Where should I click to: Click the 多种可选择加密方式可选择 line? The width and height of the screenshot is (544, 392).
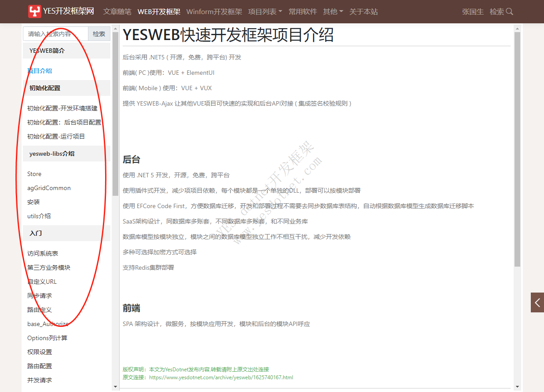point(160,252)
